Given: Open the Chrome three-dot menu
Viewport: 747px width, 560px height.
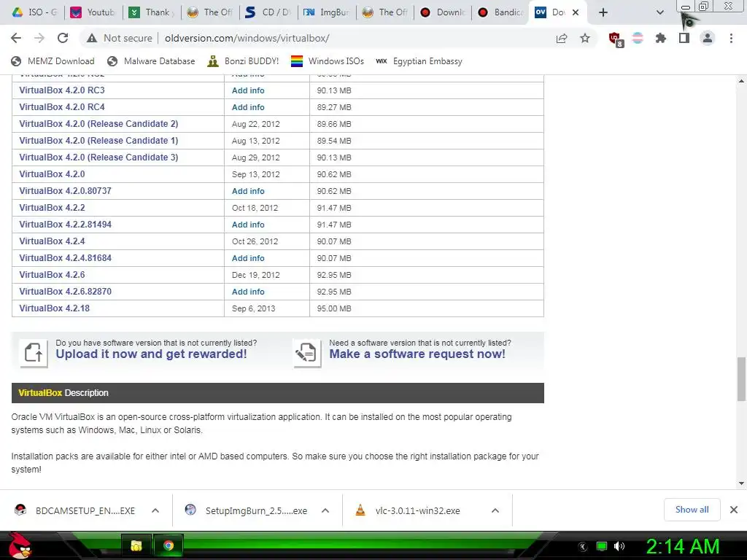Looking at the screenshot, I should [731, 38].
